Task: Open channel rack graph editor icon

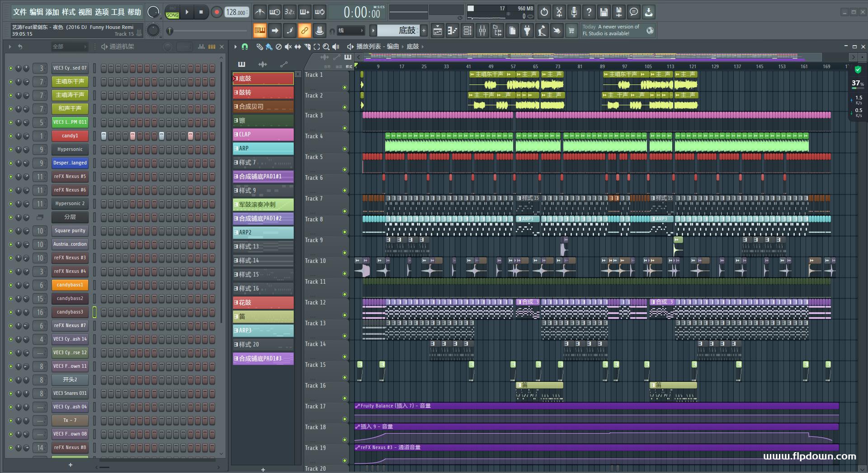Action: pos(201,47)
